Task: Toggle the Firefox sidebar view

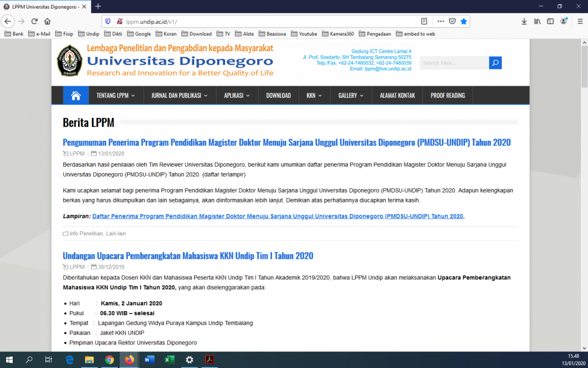Action: 551,21
